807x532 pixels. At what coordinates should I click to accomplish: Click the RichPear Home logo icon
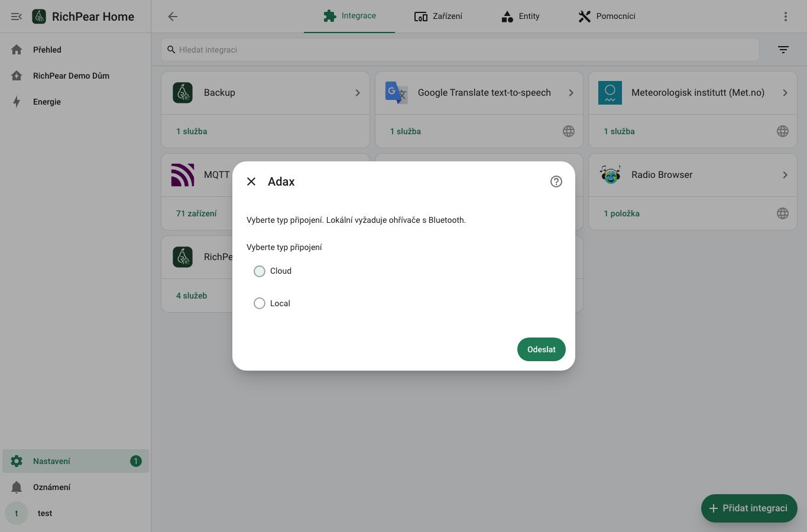click(39, 17)
